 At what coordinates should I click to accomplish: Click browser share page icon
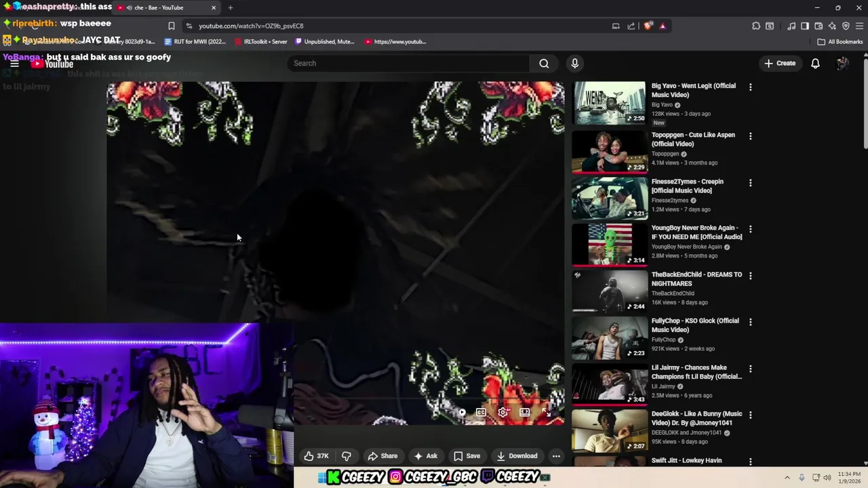tap(631, 26)
